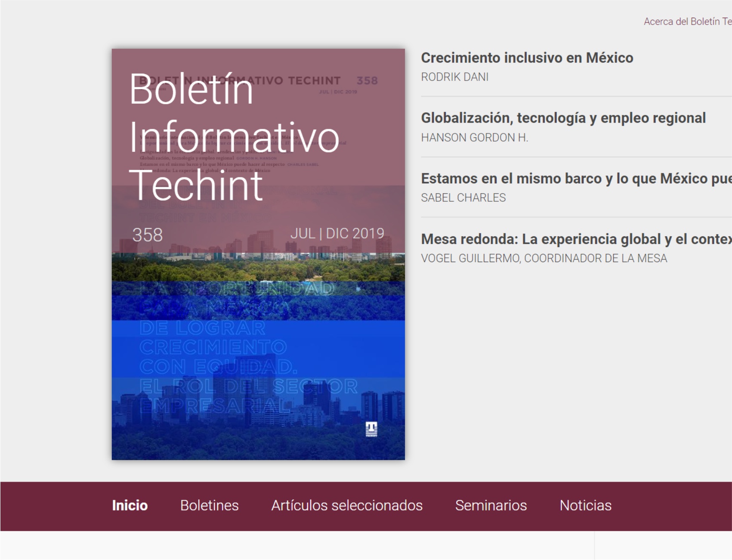732x560 pixels.
Task: Open article 'Crecimiento inclusivo en México'
Action: (527, 58)
